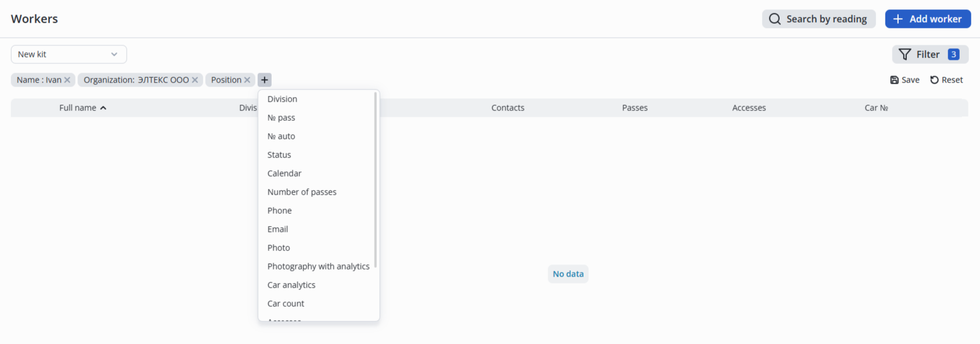Select Division from the filter menu
980x344 pixels.
(282, 99)
